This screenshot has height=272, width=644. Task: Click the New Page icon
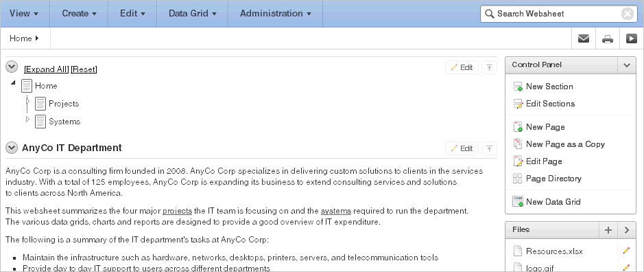tap(518, 127)
